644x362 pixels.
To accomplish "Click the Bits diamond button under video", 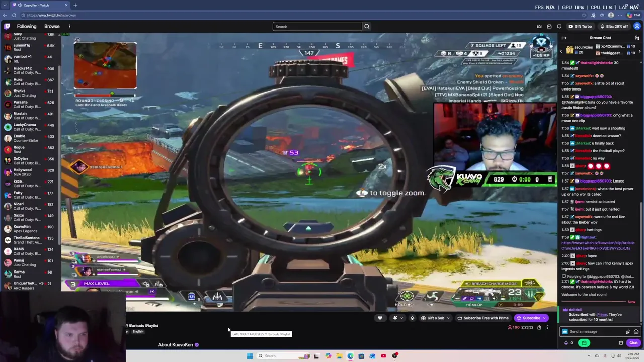I will pyautogui.click(x=412, y=318).
